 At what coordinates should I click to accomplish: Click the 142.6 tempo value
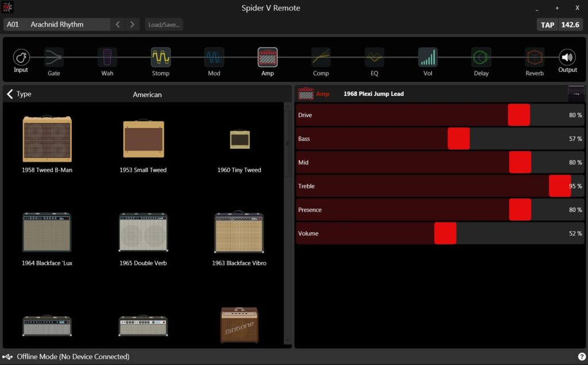click(570, 25)
